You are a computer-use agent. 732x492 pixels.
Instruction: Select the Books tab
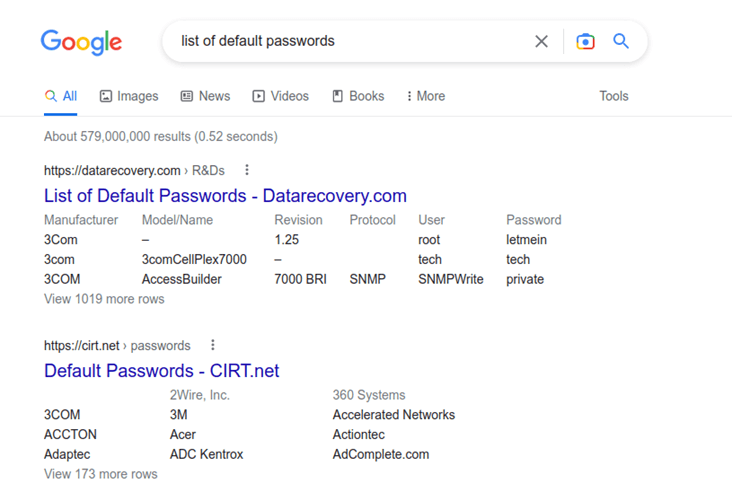pyautogui.click(x=358, y=96)
